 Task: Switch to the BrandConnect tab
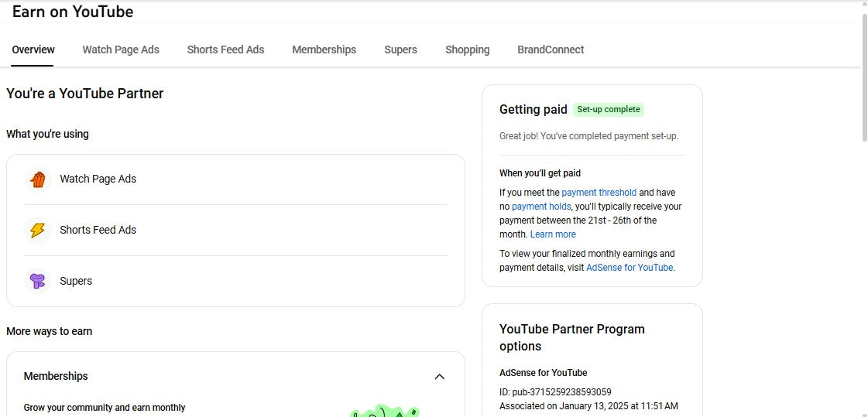click(x=551, y=50)
